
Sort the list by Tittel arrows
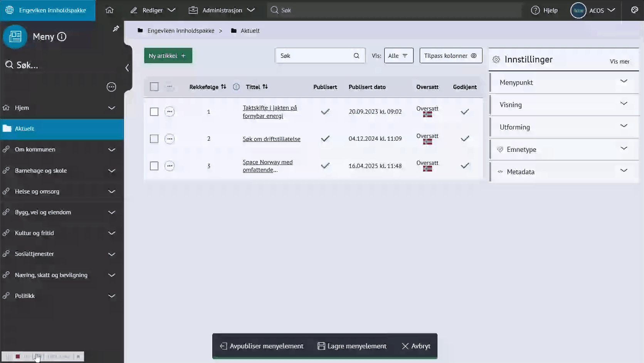pos(265,87)
